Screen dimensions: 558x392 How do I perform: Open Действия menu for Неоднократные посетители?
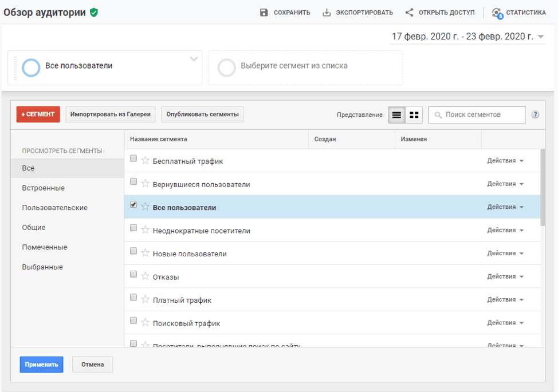coord(505,230)
